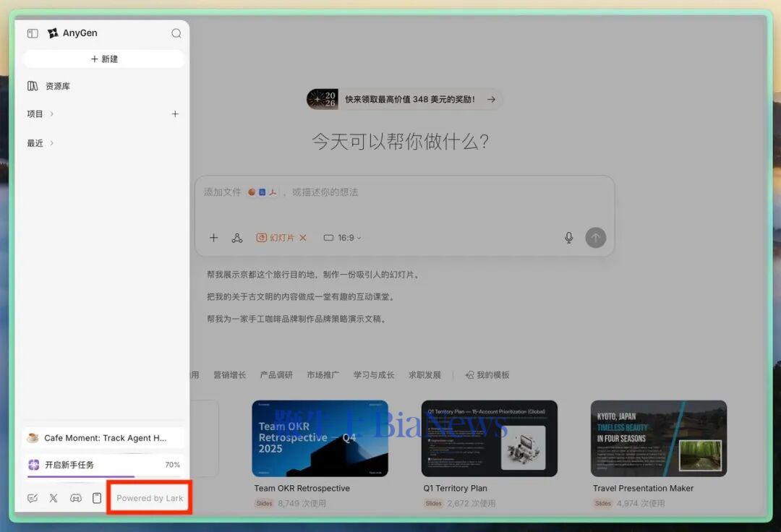Click the feedback chat icon bottom left
This screenshot has height=532, width=781.
(32, 498)
